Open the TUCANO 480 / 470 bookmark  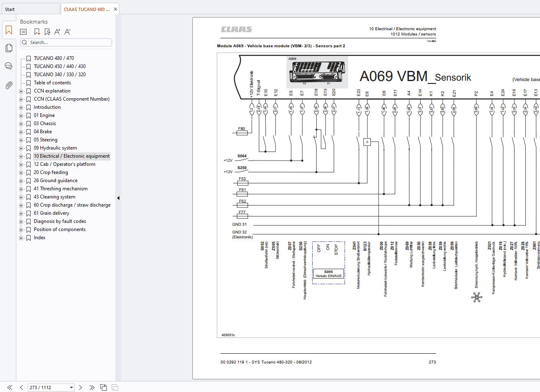pyautogui.click(x=54, y=58)
